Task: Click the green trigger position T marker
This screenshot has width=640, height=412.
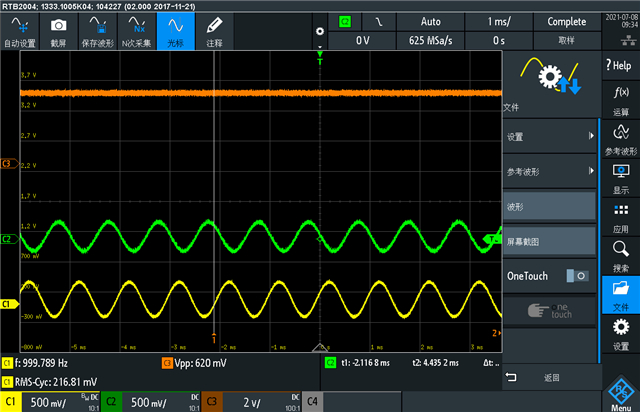Action: (x=320, y=58)
